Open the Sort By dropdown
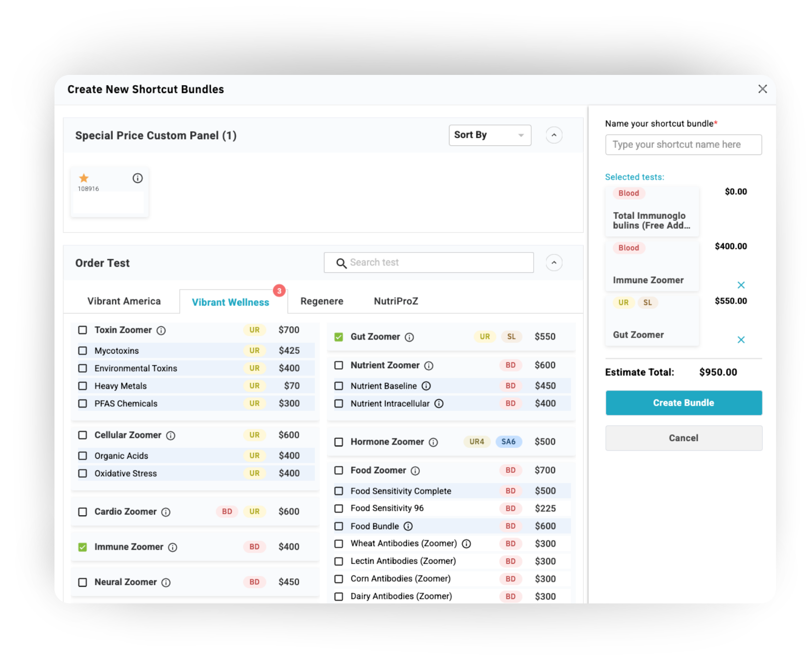This screenshot has width=812, height=663. pos(489,135)
